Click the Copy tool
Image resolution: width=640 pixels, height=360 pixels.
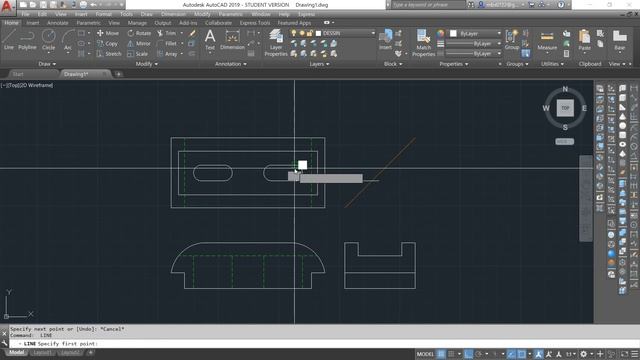[x=107, y=43]
